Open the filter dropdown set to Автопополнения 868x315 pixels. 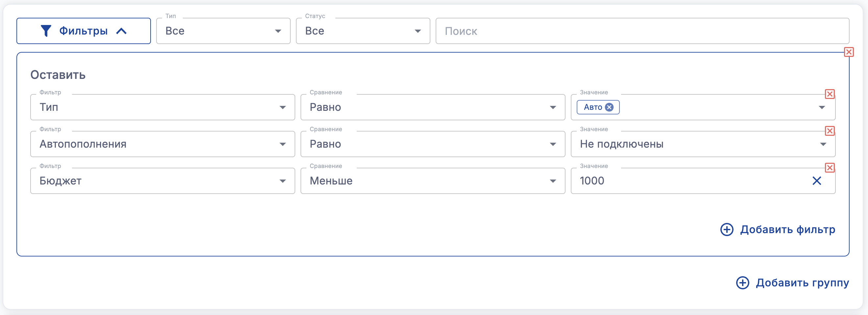point(162,144)
